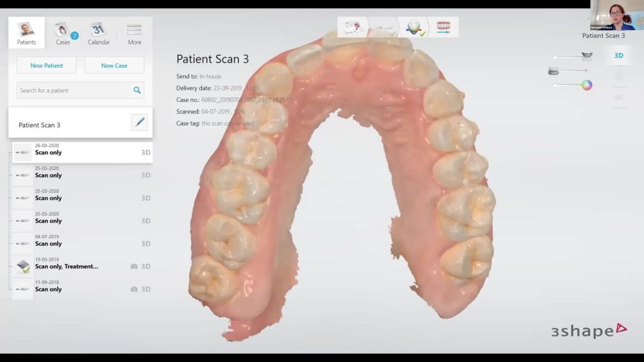Click the lower jaw model icon on slider
Screen dimensions: 644x362
(x=553, y=71)
